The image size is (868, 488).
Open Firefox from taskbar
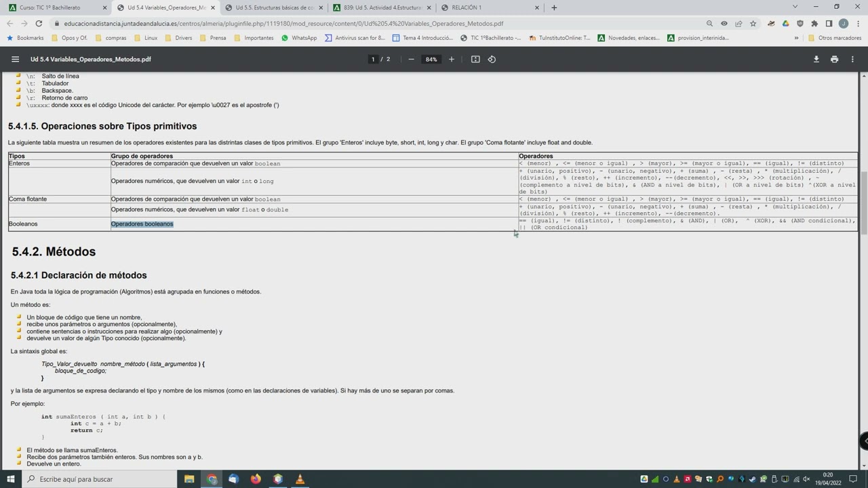click(x=256, y=479)
